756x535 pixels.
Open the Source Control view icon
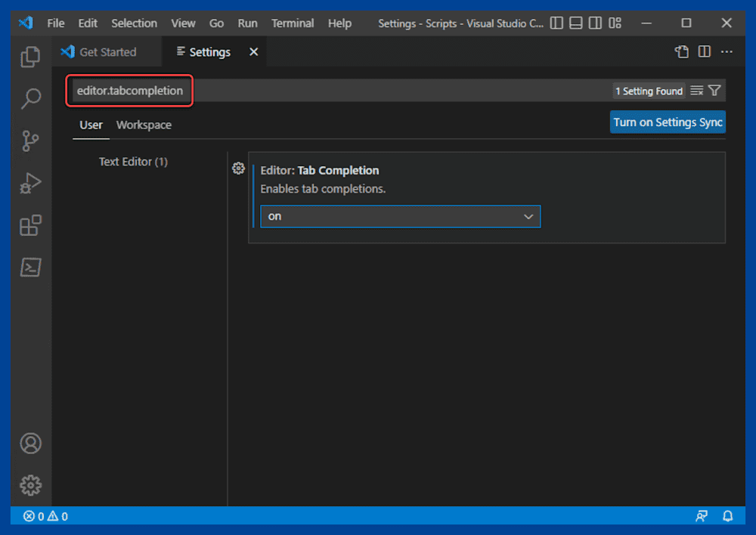click(30, 141)
